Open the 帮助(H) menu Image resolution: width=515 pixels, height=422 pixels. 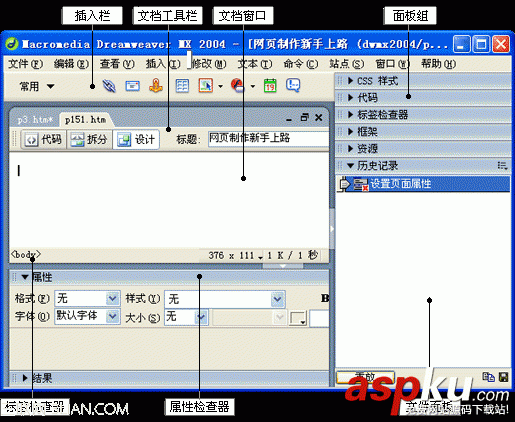[x=439, y=64]
